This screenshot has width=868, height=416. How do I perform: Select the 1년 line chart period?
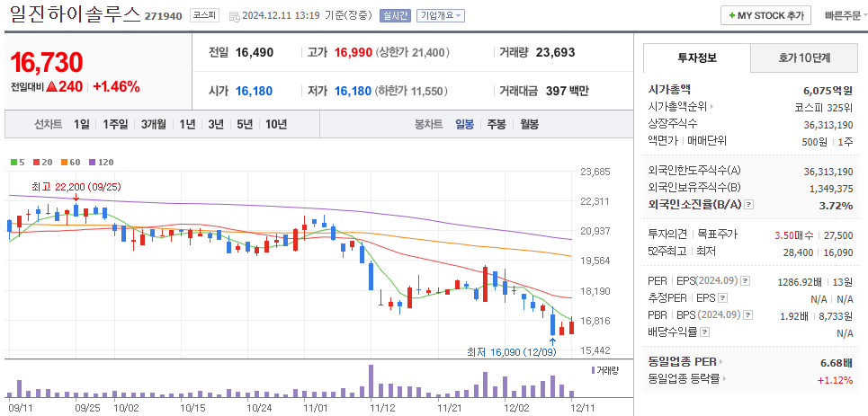point(187,125)
